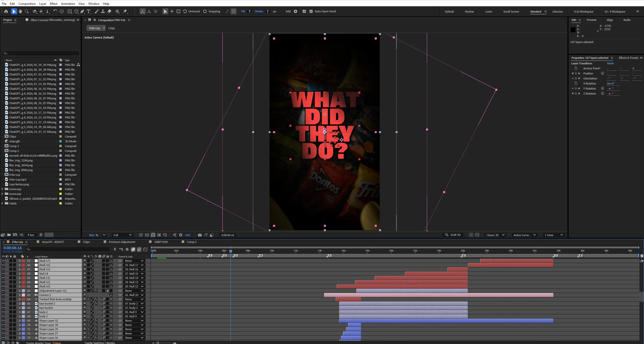Image resolution: width=644 pixels, height=344 pixels.
Task: Select the Rotation tool
Action: 55,11
